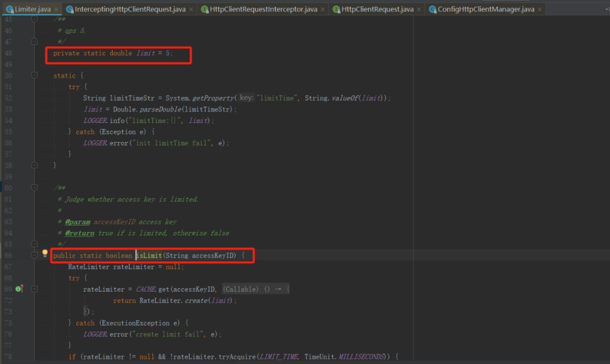The image size is (610, 364).
Task: Click the "limit" field name on line 48
Action: [146, 53]
